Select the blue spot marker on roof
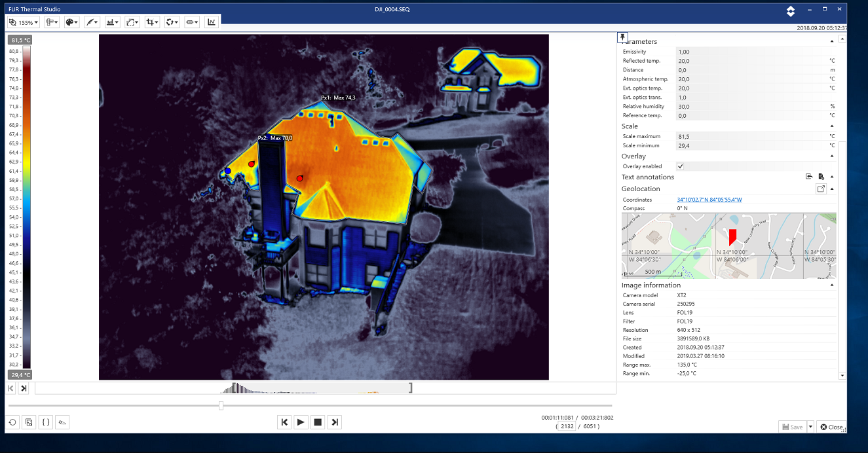 coord(227,171)
